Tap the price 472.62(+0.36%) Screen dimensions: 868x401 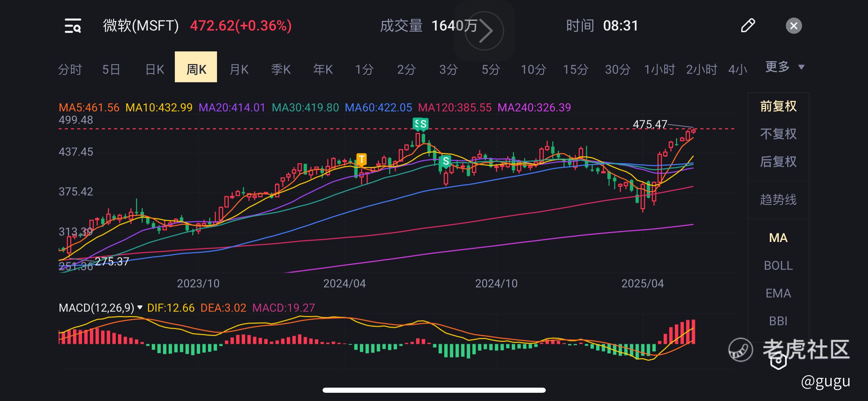(x=241, y=26)
